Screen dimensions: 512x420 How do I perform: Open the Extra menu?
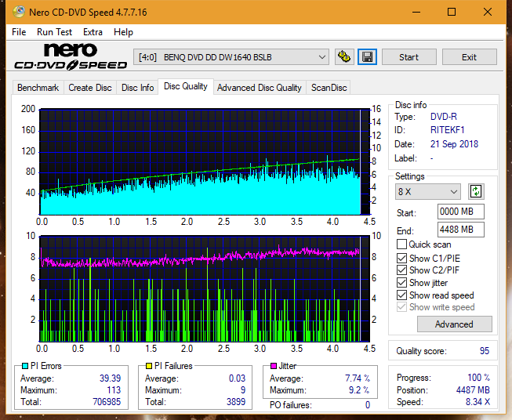point(93,32)
